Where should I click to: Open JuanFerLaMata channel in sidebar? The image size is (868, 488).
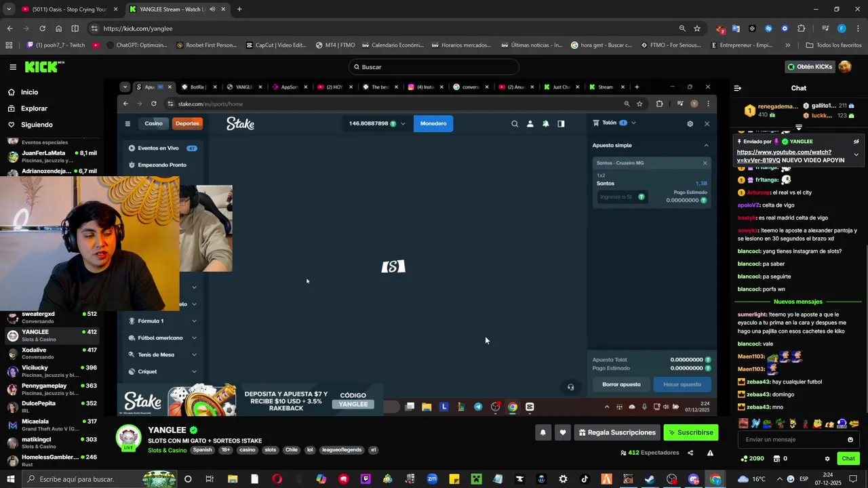click(51, 157)
